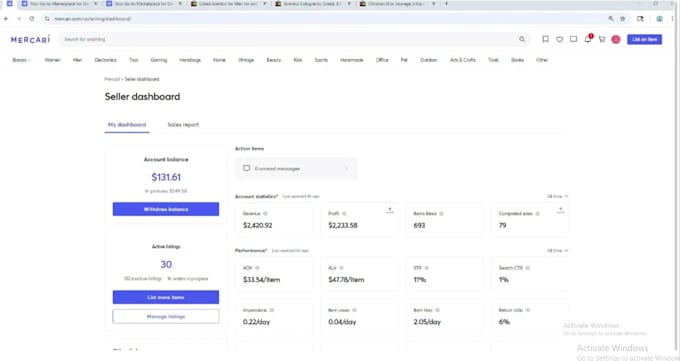Open the Beauty category menu

click(x=274, y=60)
